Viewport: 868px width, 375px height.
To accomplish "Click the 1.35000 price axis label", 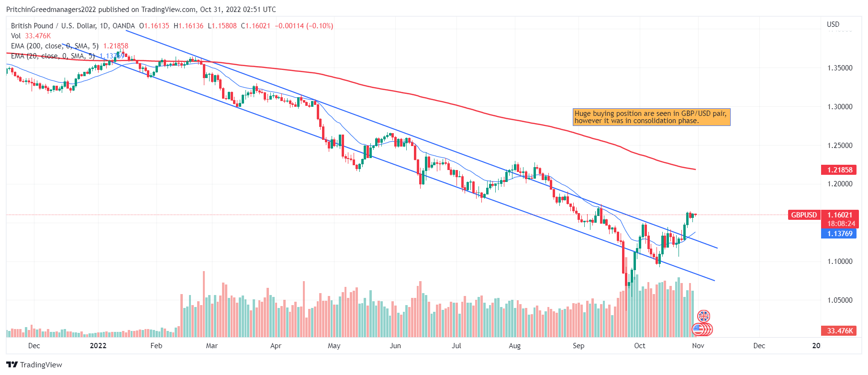I will pos(840,68).
